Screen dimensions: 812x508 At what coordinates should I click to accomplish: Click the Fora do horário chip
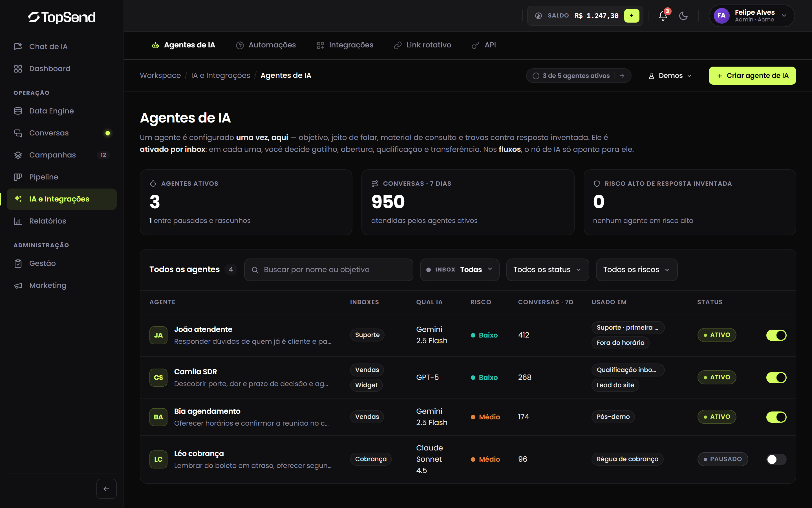point(620,343)
